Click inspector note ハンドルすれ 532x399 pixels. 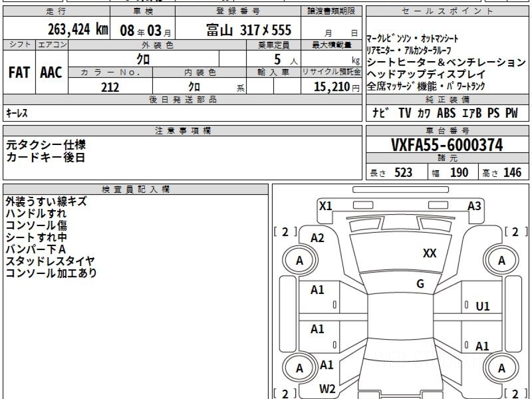(x=36, y=213)
